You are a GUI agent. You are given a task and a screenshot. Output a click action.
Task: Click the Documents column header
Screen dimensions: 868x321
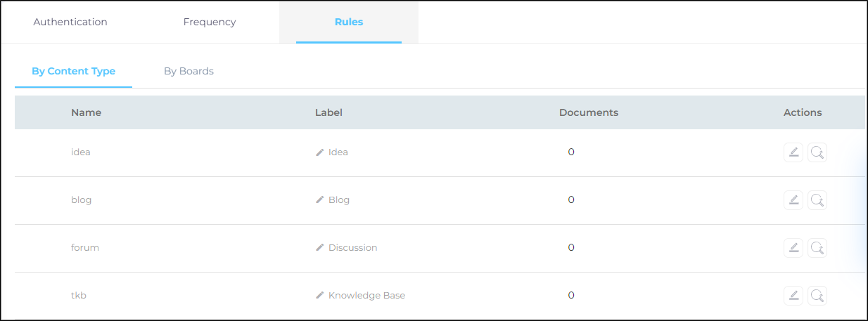[588, 112]
